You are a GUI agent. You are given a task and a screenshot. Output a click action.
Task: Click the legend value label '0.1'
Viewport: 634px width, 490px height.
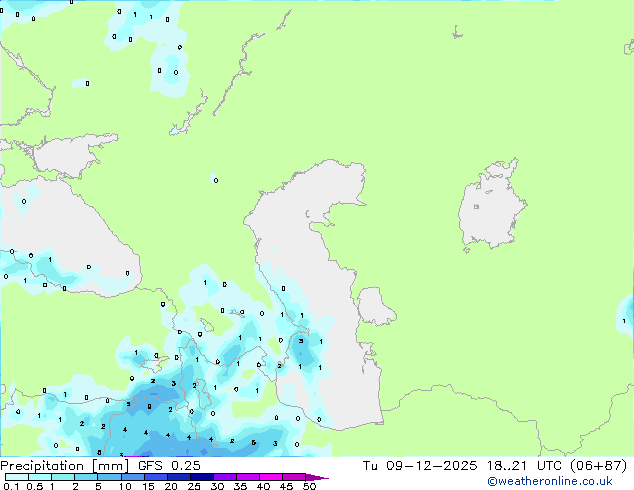coord(11,486)
